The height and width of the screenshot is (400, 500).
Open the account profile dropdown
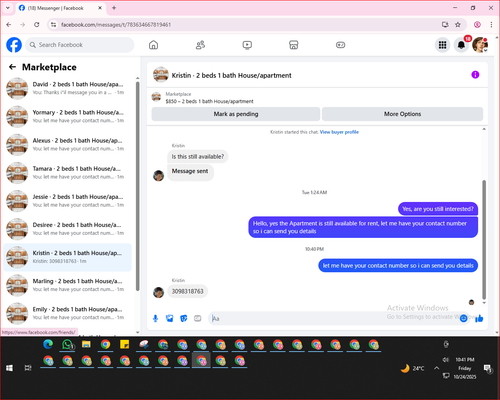(480, 45)
